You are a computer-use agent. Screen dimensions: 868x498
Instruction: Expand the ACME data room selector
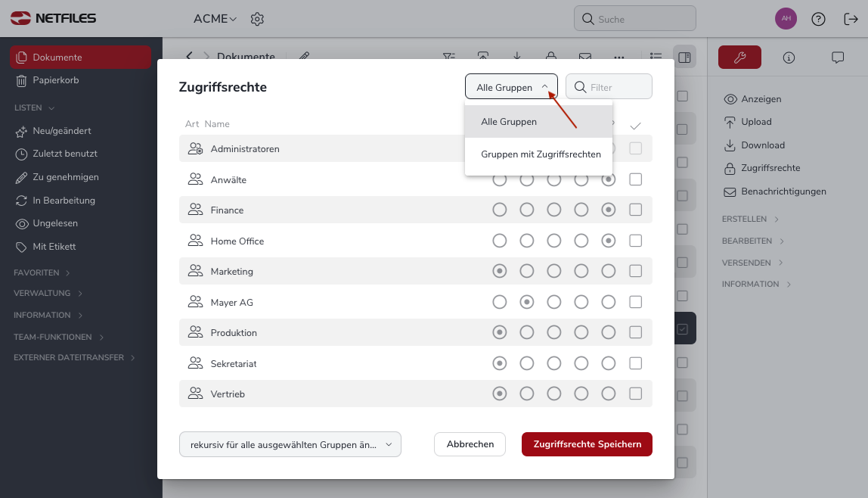tap(215, 19)
